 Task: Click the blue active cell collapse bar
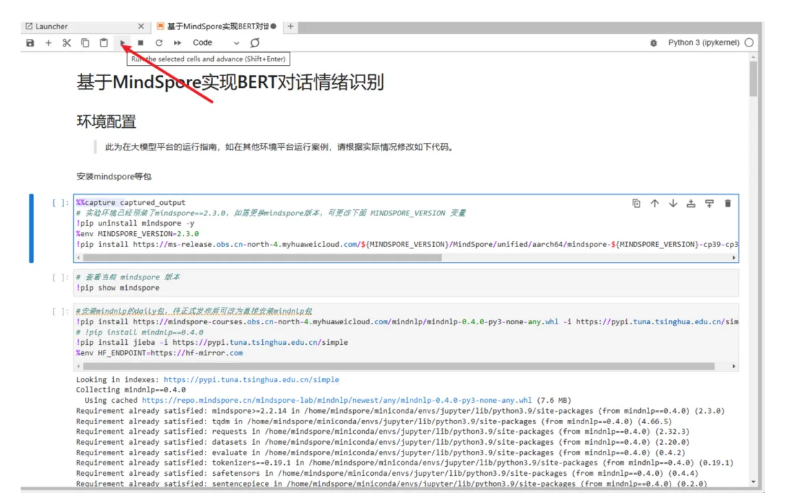(x=31, y=228)
